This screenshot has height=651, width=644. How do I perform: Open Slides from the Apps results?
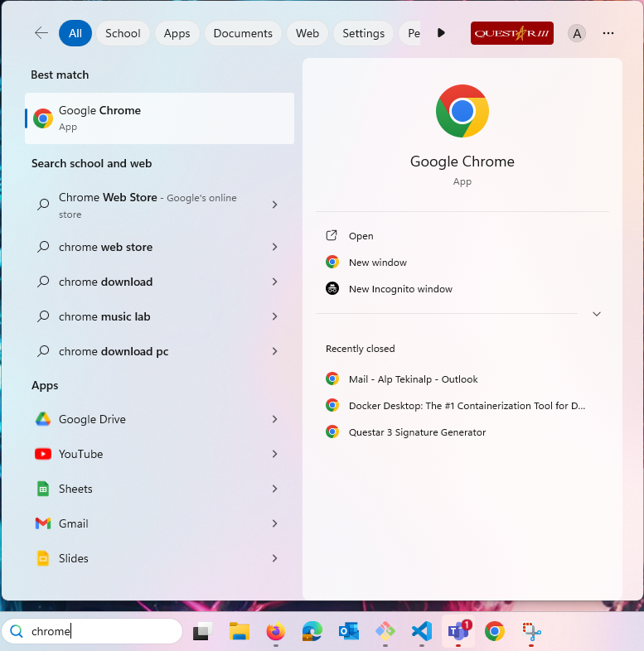pos(159,559)
